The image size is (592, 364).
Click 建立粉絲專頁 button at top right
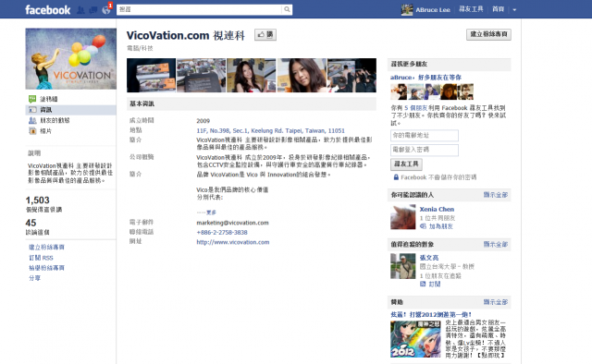488,34
